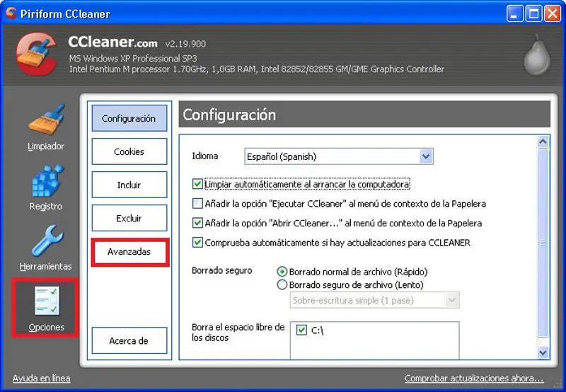Uncheck Limpiar automáticamente al arrancar la computadora
This screenshot has height=392, width=566.
pyautogui.click(x=197, y=184)
